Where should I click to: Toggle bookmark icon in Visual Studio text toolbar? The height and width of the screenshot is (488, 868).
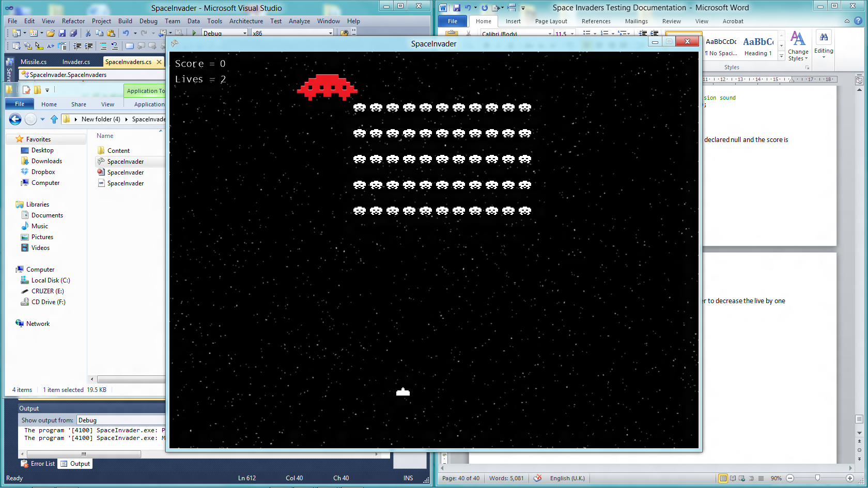(x=130, y=46)
